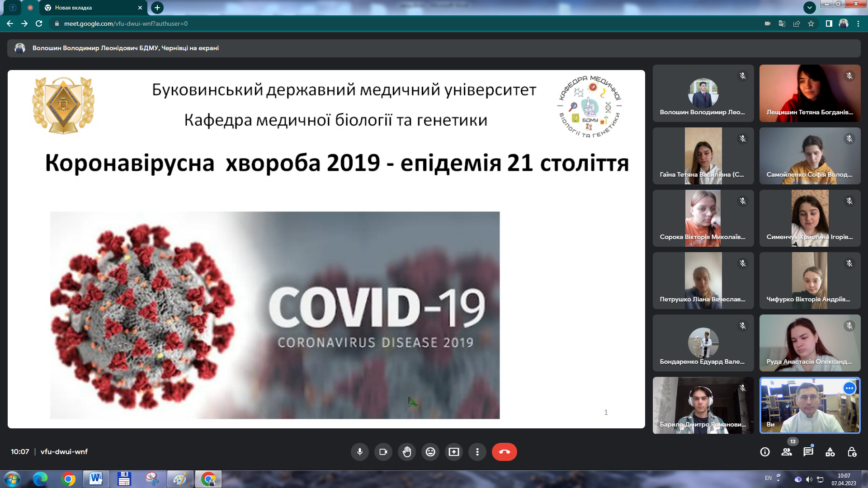The height and width of the screenshot is (488, 868).
Task: Open Word from the Windows taskbar
Action: (x=96, y=479)
